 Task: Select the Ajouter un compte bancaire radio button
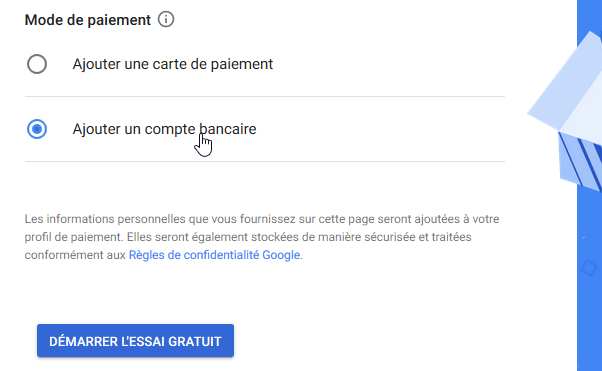point(37,129)
